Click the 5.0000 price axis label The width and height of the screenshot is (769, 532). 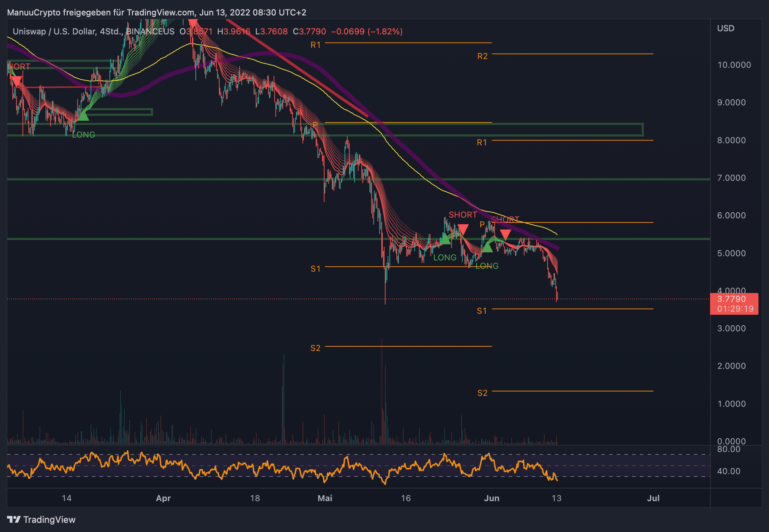coord(731,253)
